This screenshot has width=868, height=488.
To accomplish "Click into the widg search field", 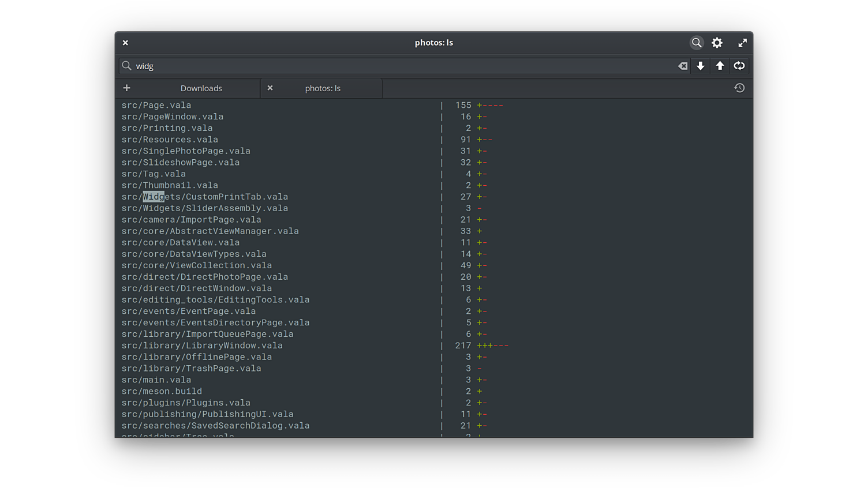I will pyautogui.click(x=404, y=66).
